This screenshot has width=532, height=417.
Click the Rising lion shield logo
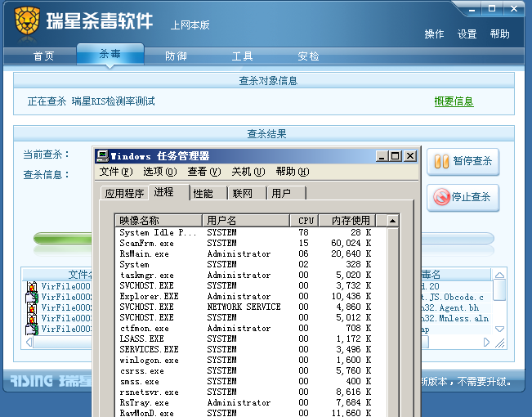click(27, 21)
